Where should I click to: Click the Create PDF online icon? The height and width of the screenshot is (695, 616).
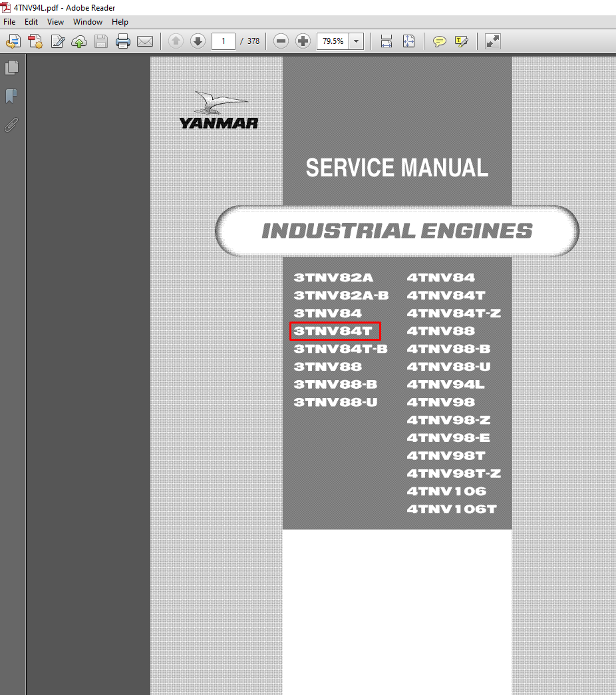[35, 42]
